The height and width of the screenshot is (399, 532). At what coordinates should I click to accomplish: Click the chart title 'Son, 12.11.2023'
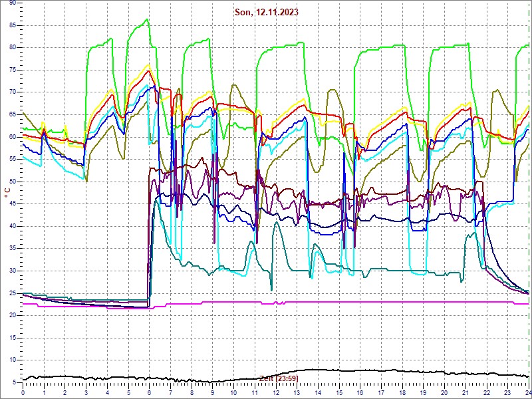267,12
